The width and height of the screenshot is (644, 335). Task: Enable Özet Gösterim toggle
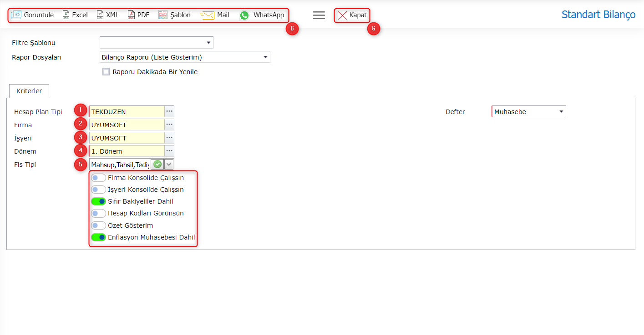click(98, 225)
